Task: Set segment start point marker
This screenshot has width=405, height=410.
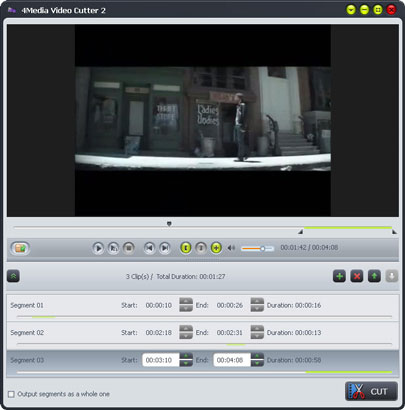Action: [186, 248]
